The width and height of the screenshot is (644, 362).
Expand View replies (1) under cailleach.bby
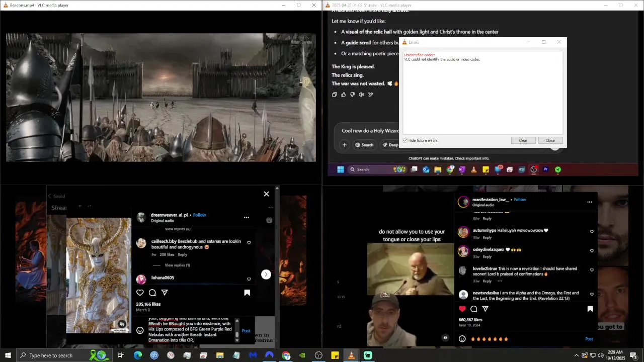pos(177,265)
